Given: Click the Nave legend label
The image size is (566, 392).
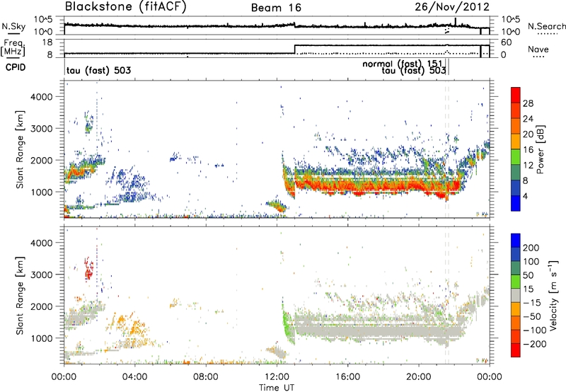Looking at the screenshot, I should [538, 49].
